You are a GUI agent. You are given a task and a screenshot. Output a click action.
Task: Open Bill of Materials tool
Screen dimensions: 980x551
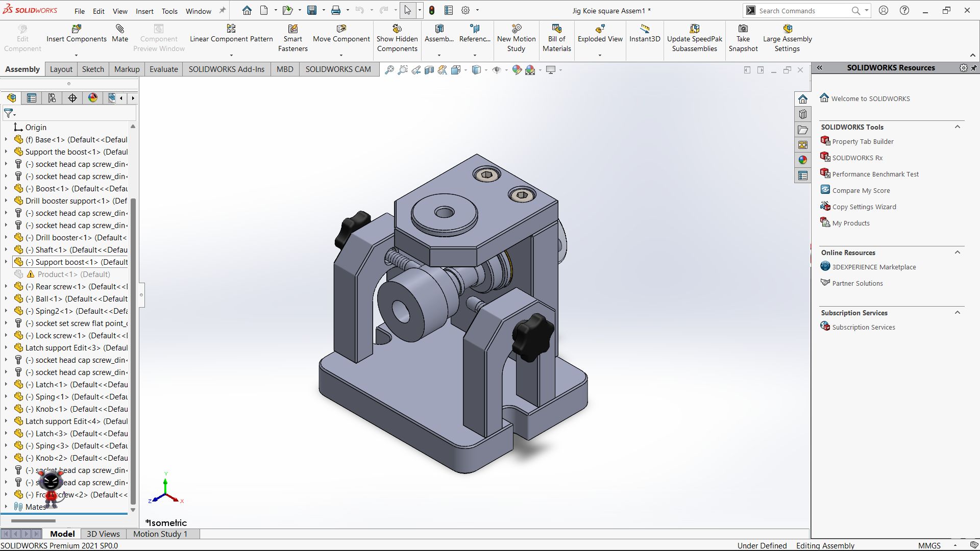[x=556, y=29]
